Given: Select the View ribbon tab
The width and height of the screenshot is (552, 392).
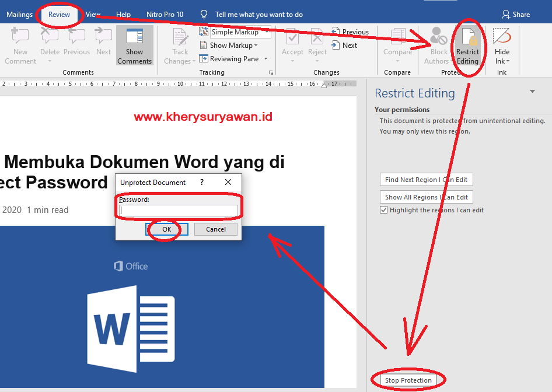Looking at the screenshot, I should point(93,14).
